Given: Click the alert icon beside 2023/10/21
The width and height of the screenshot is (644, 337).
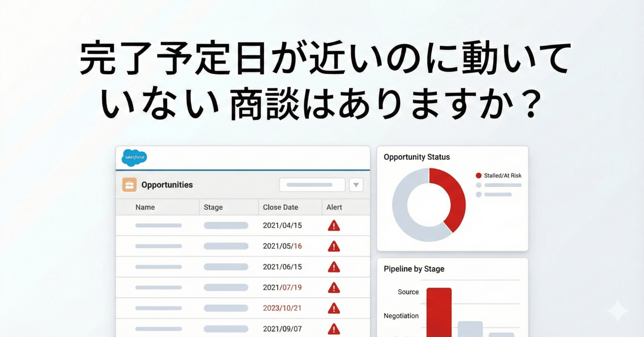Looking at the screenshot, I should coord(333,308).
